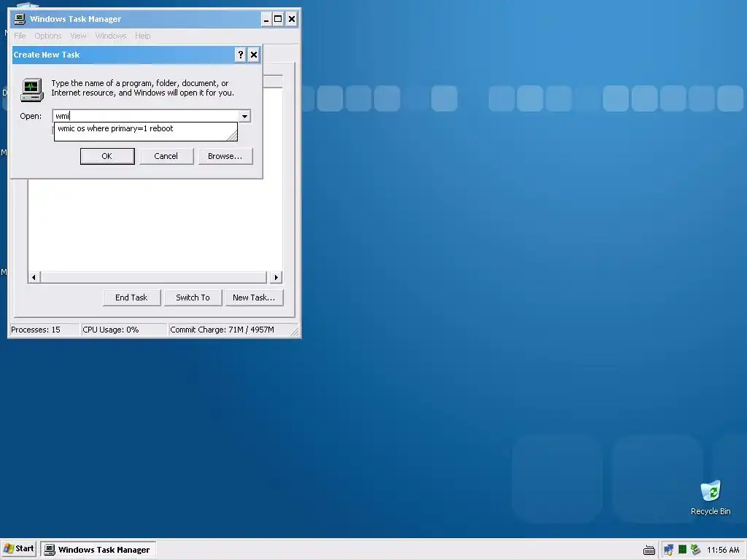Open the Help menu in Task Manager
This screenshot has height=560, width=747.
click(142, 36)
